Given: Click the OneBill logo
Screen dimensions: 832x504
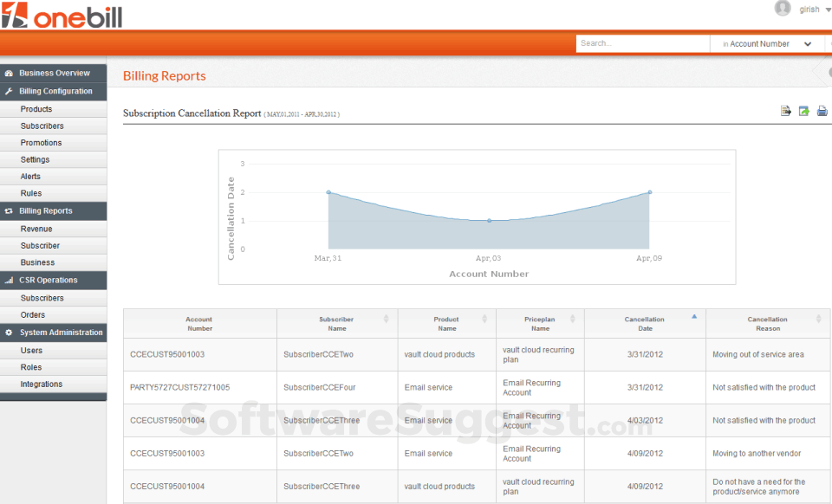Looking at the screenshot, I should pos(62,16).
